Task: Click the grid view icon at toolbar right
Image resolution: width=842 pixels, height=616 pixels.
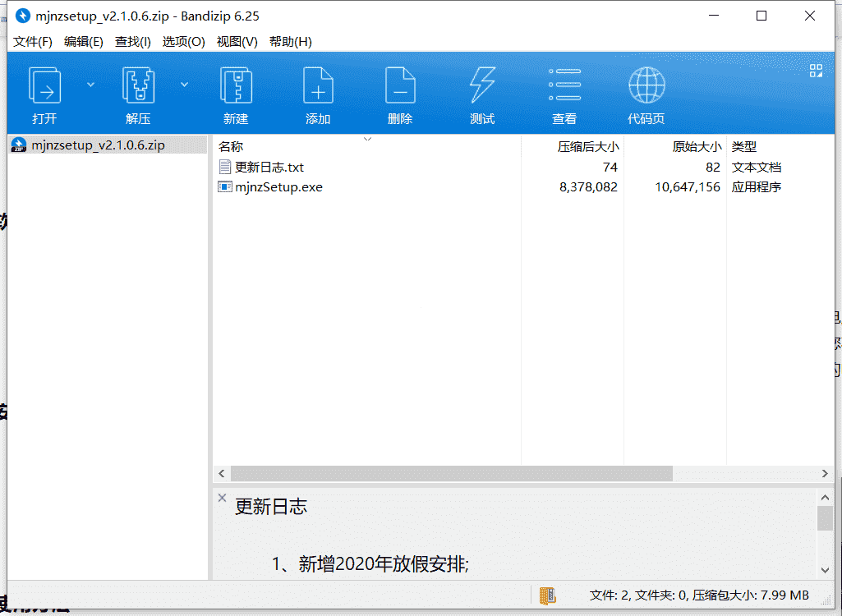Action: [817, 71]
